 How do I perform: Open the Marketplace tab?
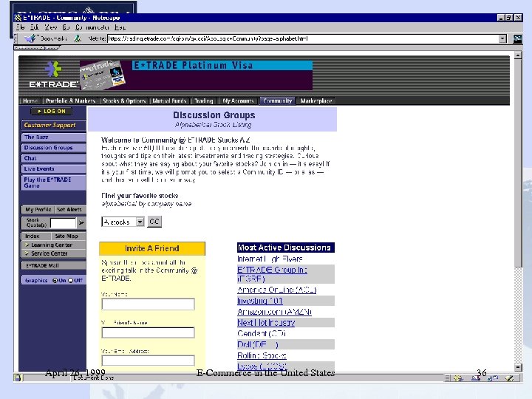pos(316,100)
